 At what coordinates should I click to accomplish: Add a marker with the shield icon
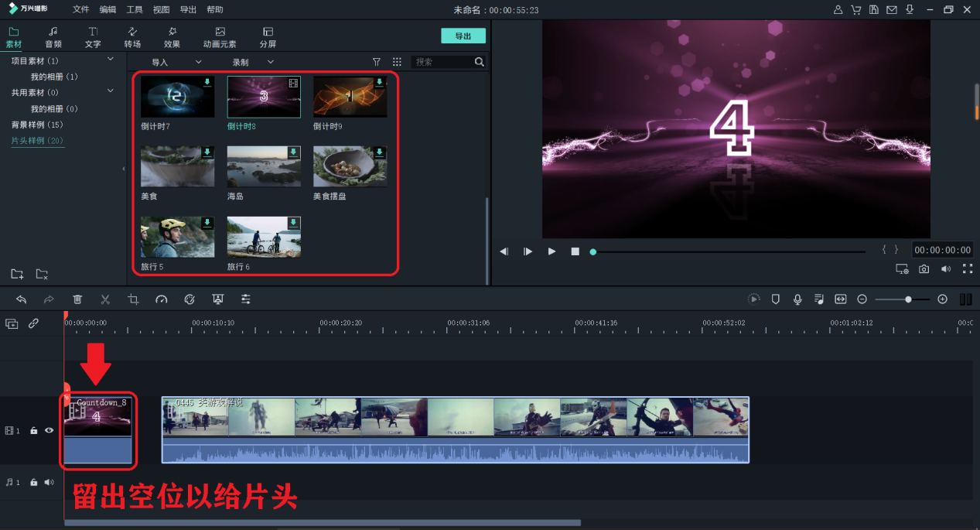776,299
